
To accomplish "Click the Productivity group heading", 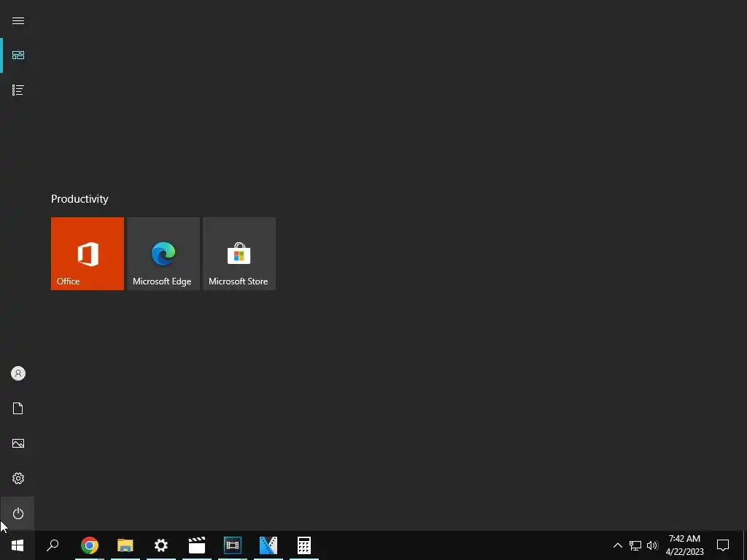I will pyautogui.click(x=80, y=199).
